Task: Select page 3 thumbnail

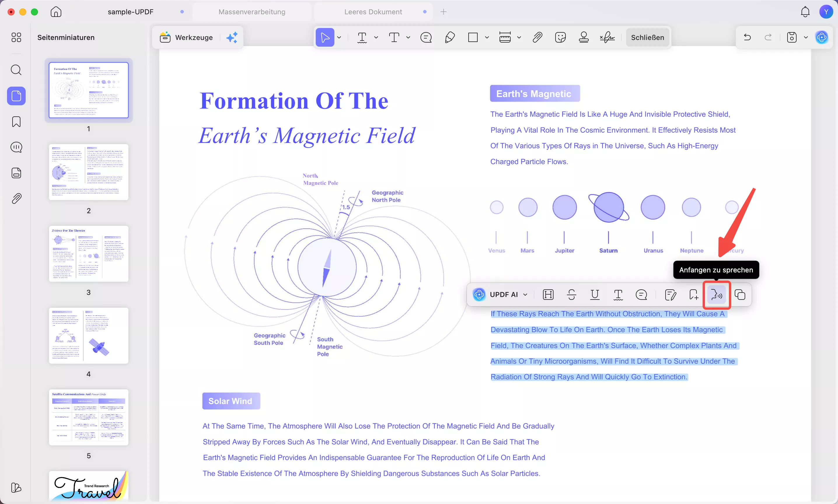Action: (x=89, y=254)
